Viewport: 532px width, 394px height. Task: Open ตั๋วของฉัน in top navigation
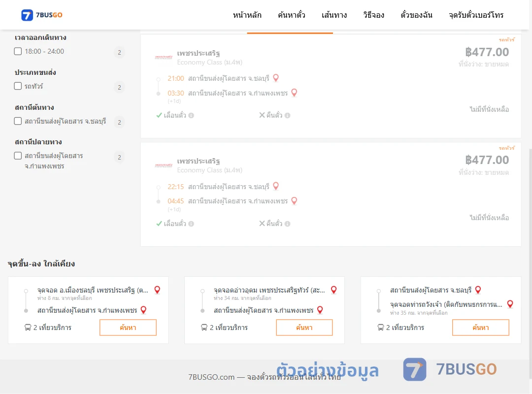coord(416,15)
